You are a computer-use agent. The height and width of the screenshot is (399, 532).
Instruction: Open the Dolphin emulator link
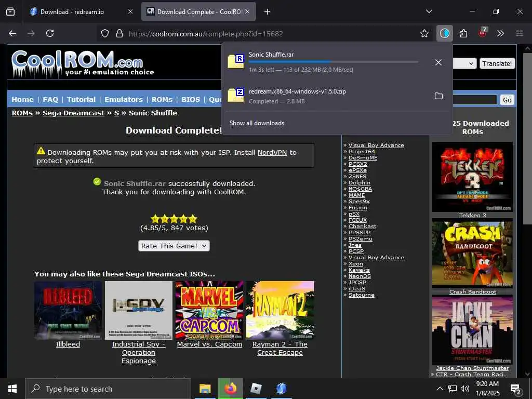(360, 182)
